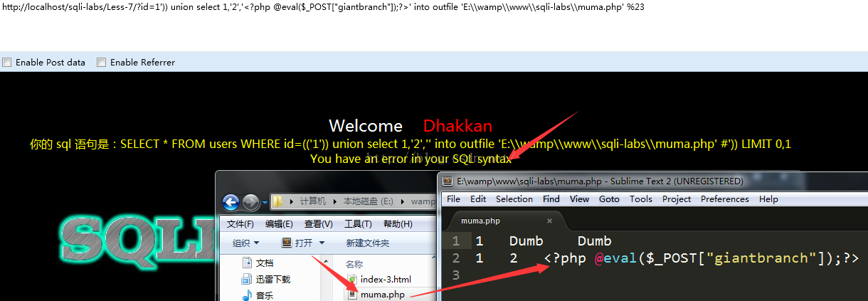Screen dimensions: 868x301
Task: Select 迅雷下载 in Explorer sidebar
Action: pos(273,280)
